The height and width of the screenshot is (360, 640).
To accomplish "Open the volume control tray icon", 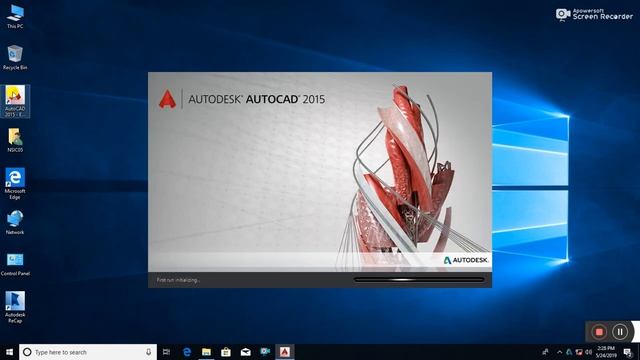I will click(588, 352).
